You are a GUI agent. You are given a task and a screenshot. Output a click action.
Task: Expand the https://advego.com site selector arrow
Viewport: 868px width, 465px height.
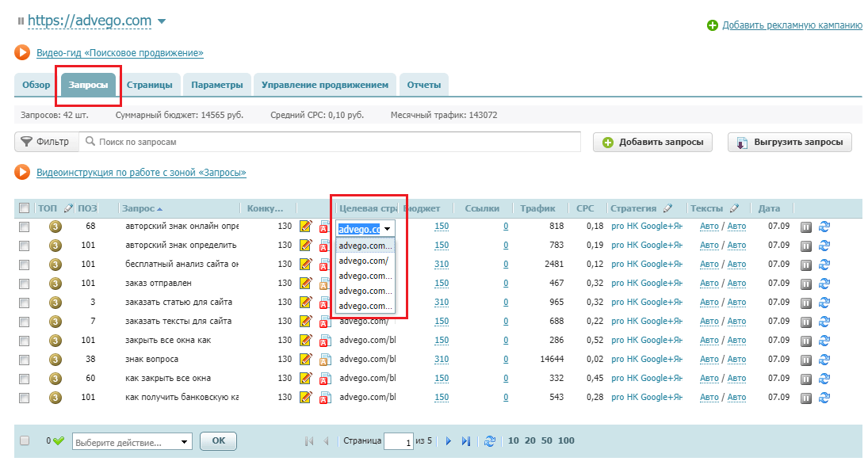click(x=162, y=21)
